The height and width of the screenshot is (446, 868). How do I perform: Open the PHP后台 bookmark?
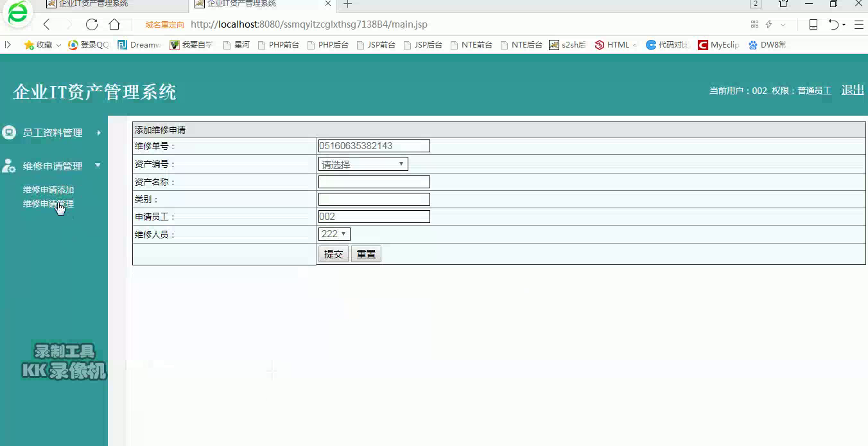click(x=328, y=45)
